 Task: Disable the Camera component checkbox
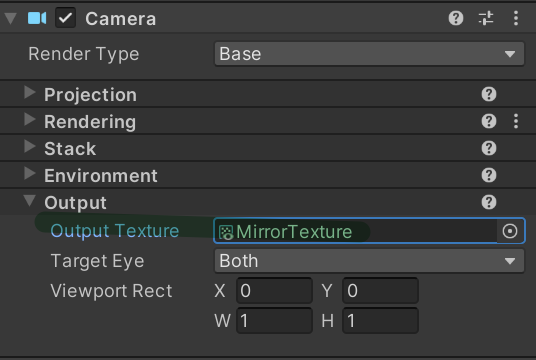pyautogui.click(x=65, y=18)
